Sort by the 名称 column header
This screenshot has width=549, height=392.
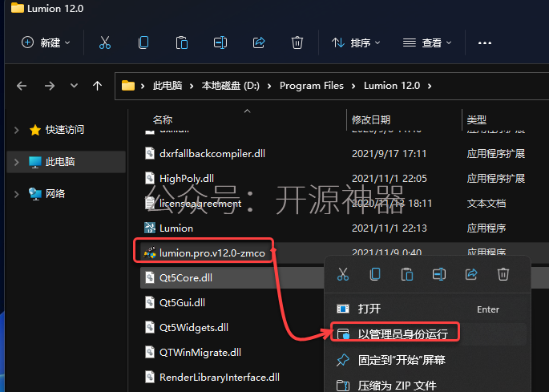pos(163,119)
